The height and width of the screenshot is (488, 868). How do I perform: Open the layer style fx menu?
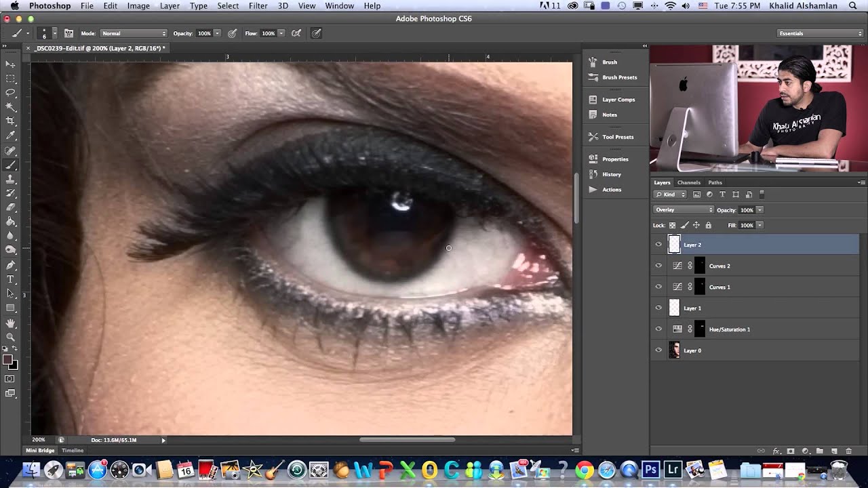pyautogui.click(x=776, y=451)
